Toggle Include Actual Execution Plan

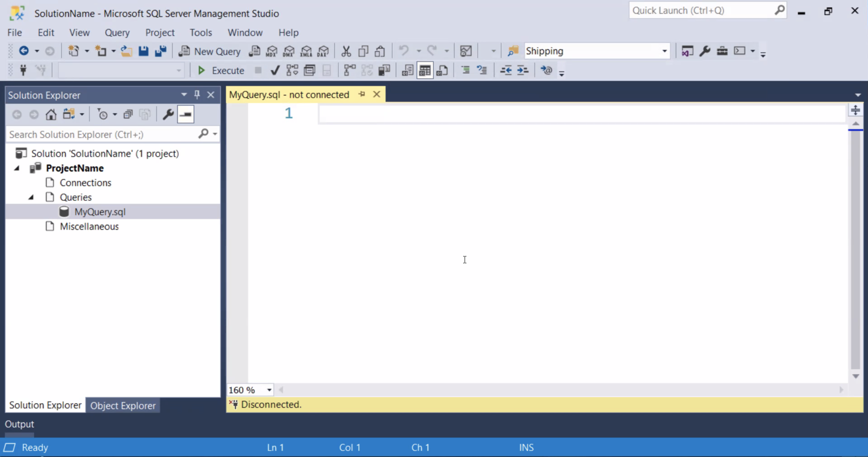point(350,70)
